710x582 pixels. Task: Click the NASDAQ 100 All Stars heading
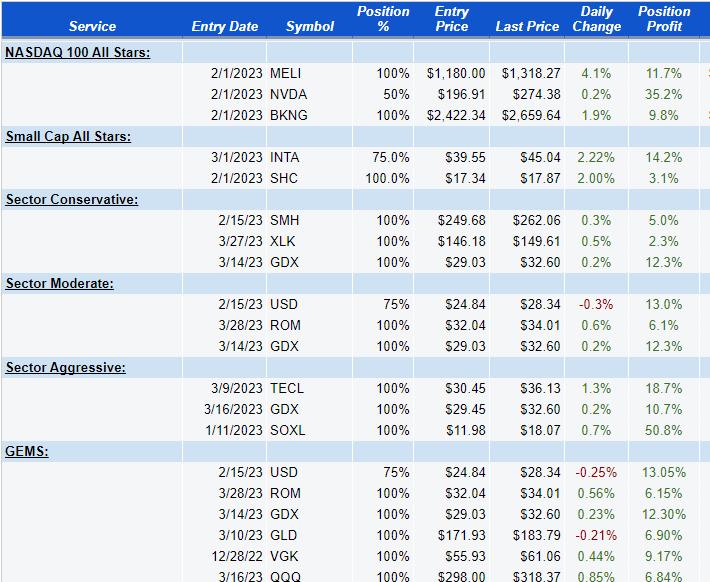(78, 52)
